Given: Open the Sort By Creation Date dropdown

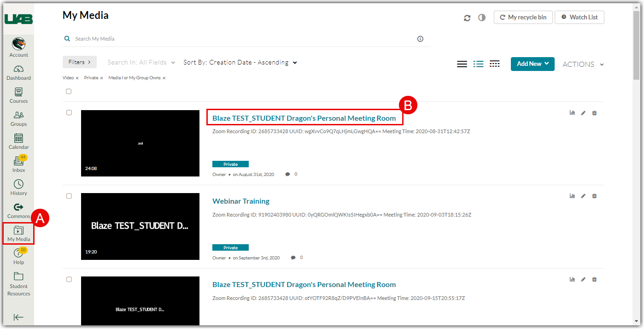Looking at the screenshot, I should 240,63.
